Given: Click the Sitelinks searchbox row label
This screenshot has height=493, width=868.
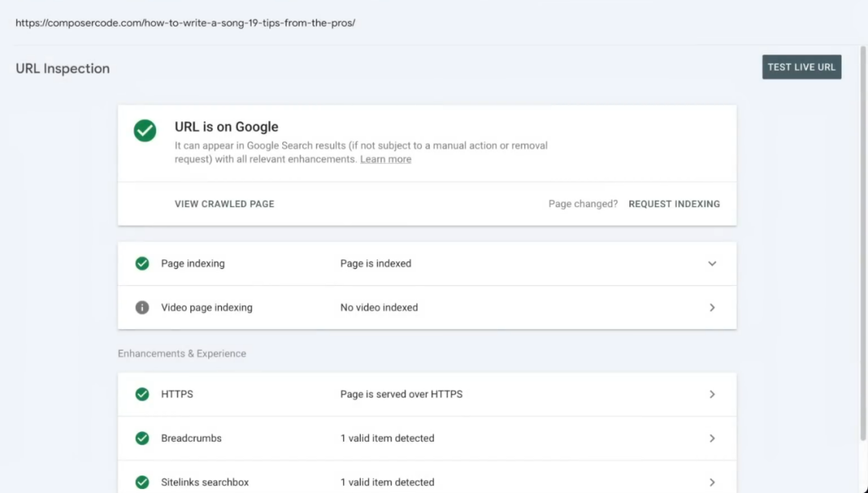Looking at the screenshot, I should [x=205, y=483].
